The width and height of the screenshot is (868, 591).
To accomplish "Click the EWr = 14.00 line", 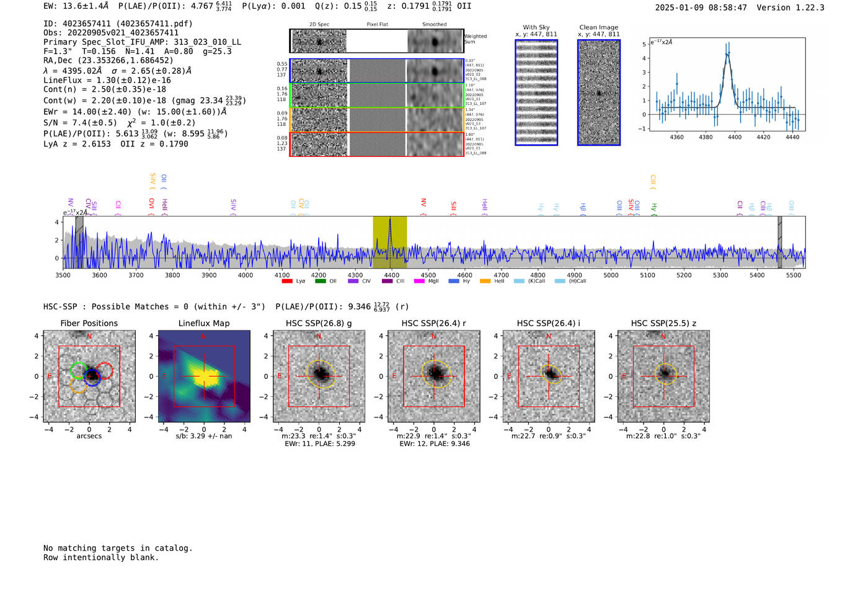I will point(135,112).
